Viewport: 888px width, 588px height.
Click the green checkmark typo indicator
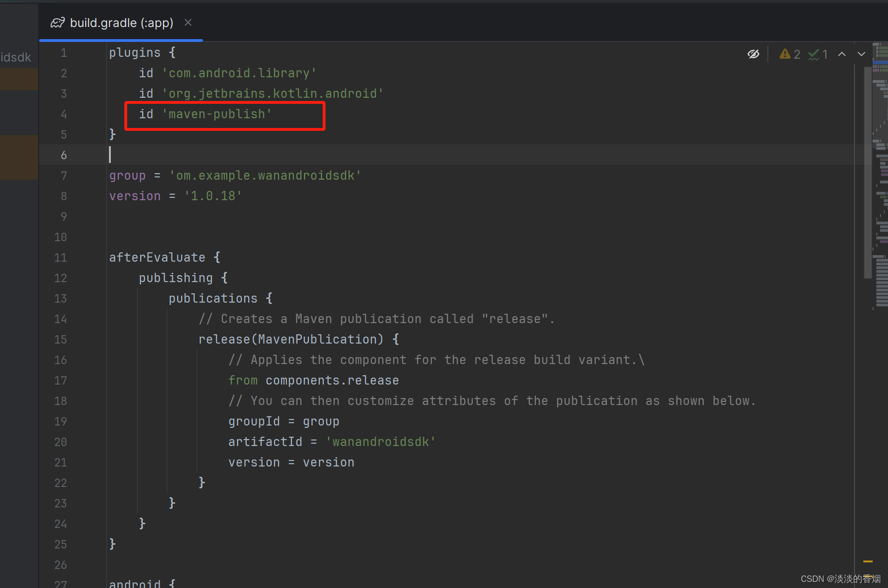pos(818,54)
